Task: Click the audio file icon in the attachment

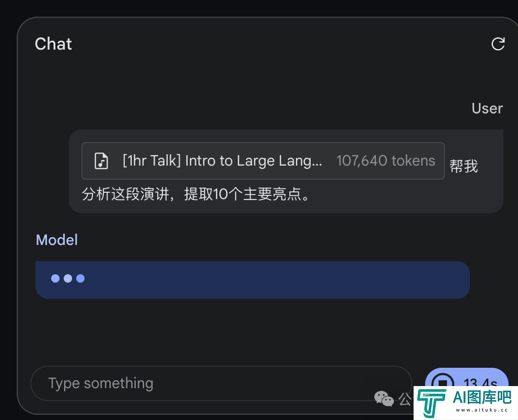Action: click(x=101, y=161)
